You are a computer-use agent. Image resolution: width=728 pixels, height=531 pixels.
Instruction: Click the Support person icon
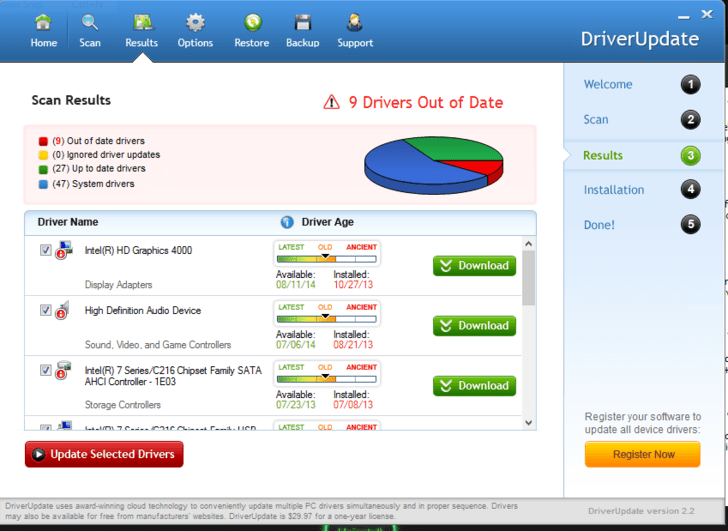(x=355, y=22)
